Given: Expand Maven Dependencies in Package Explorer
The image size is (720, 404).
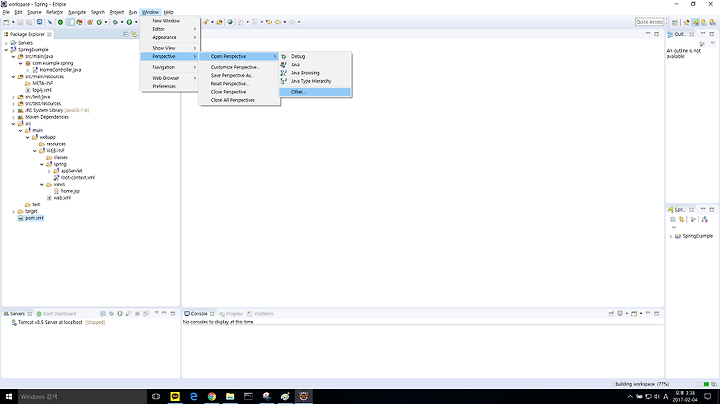Looking at the screenshot, I should (13, 117).
